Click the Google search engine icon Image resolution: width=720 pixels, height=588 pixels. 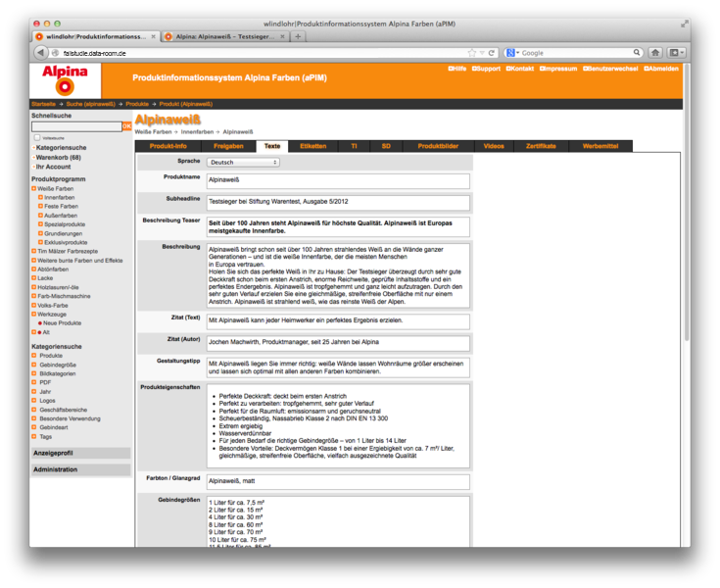click(x=510, y=53)
